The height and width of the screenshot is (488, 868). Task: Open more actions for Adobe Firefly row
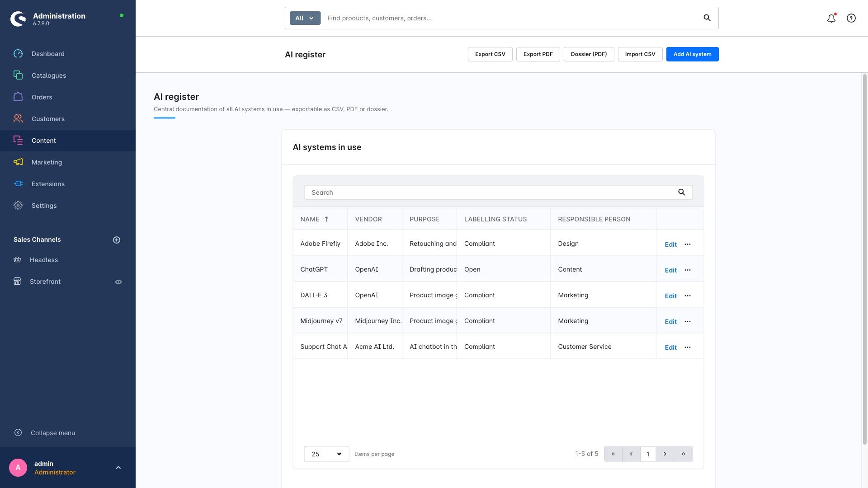(x=688, y=244)
